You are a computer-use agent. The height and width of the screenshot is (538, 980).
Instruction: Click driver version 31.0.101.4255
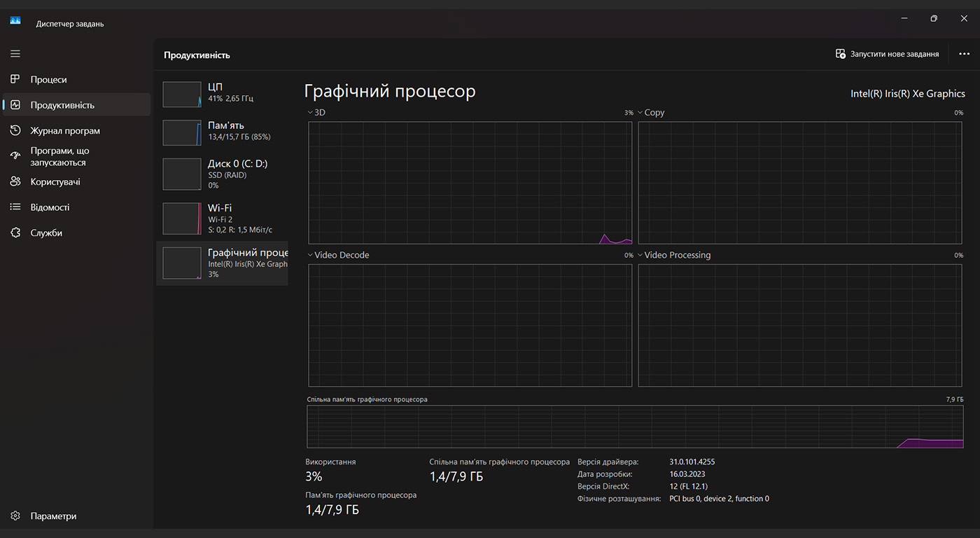coord(692,462)
